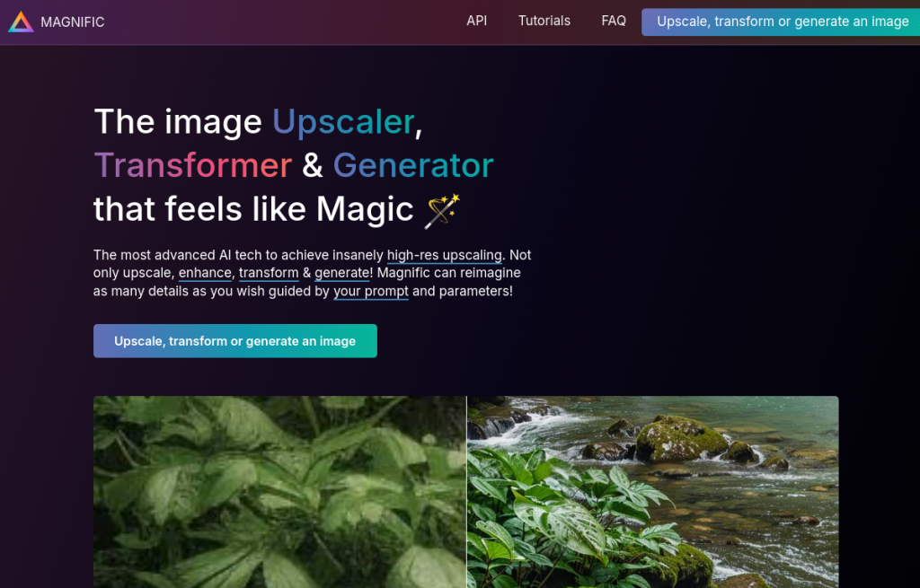920x588 pixels.
Task: Follow the transform link in description
Action: point(269,273)
